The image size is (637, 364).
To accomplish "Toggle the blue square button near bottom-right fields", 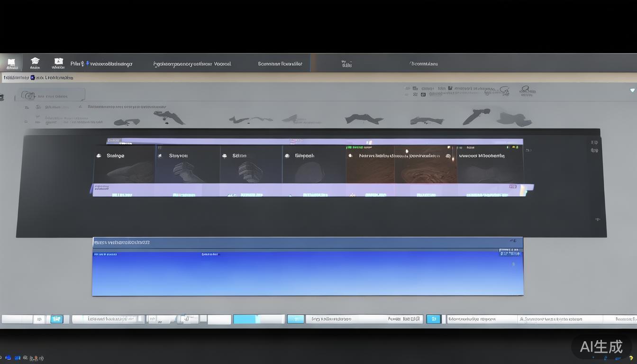I will tap(433, 319).
